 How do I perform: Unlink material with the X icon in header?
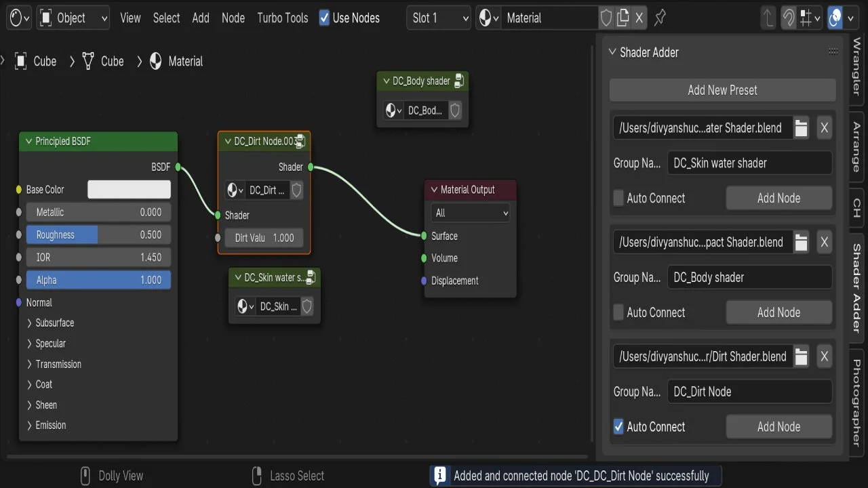tap(639, 18)
